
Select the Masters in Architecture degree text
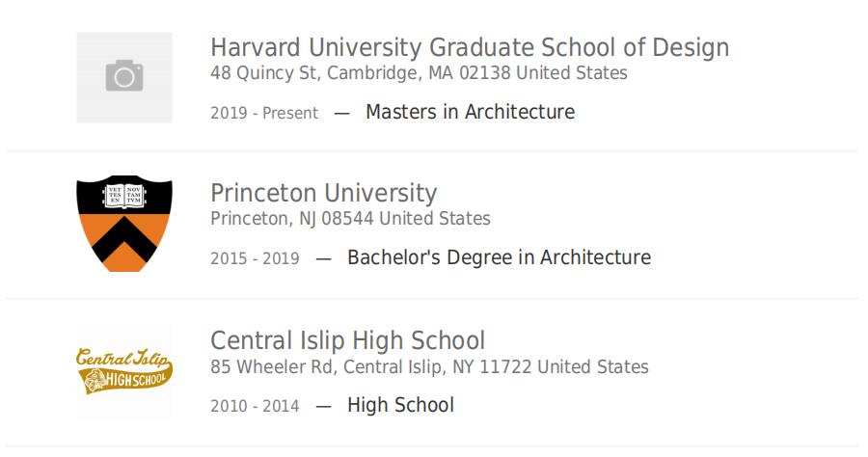click(x=470, y=112)
